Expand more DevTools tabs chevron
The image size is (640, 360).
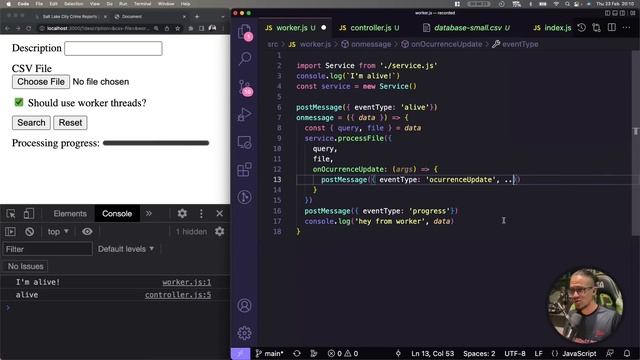149,213
